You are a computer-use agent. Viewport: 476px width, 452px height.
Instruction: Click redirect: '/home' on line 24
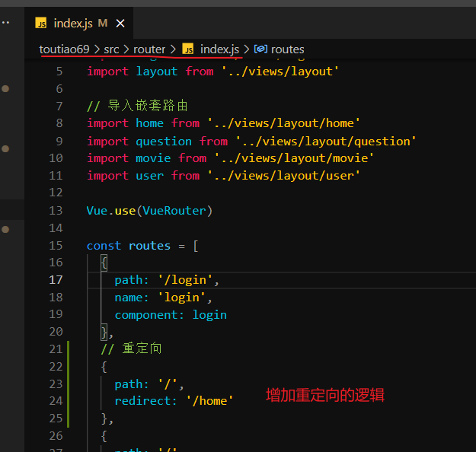(x=174, y=401)
